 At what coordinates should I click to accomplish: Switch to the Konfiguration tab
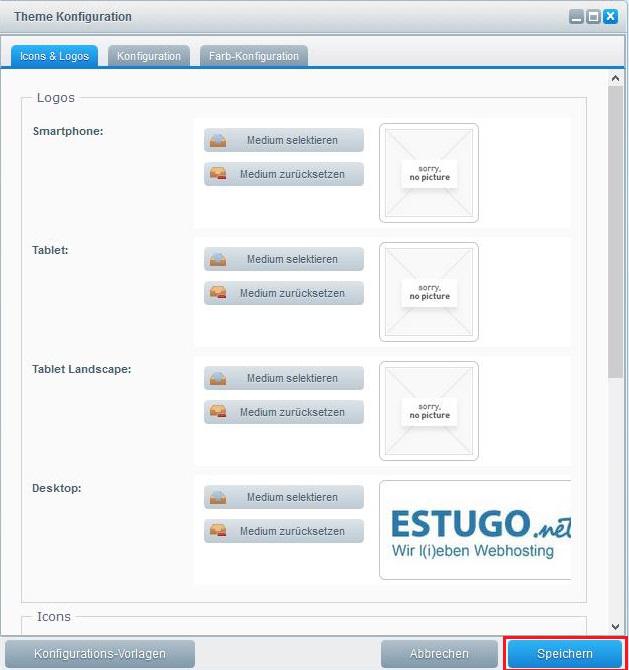148,56
